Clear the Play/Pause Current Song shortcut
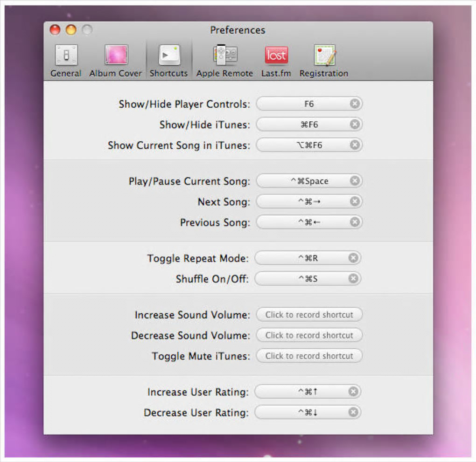Screen dimensions: 476x462 355,181
